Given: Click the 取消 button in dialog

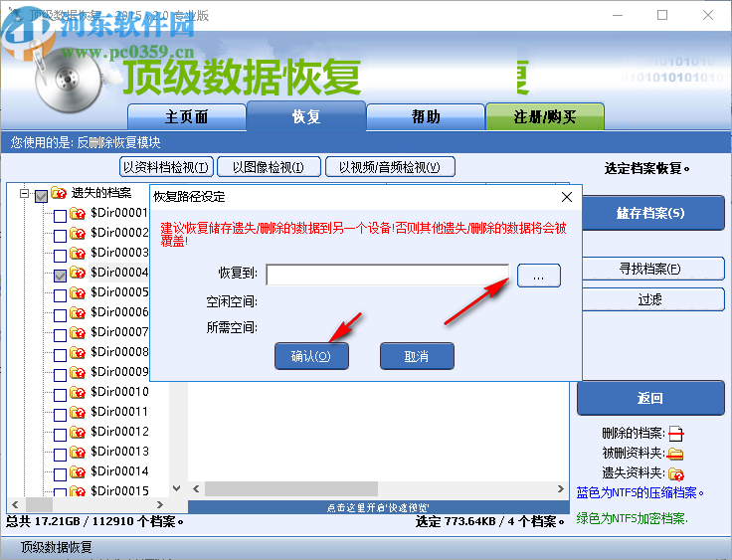Looking at the screenshot, I should [417, 356].
